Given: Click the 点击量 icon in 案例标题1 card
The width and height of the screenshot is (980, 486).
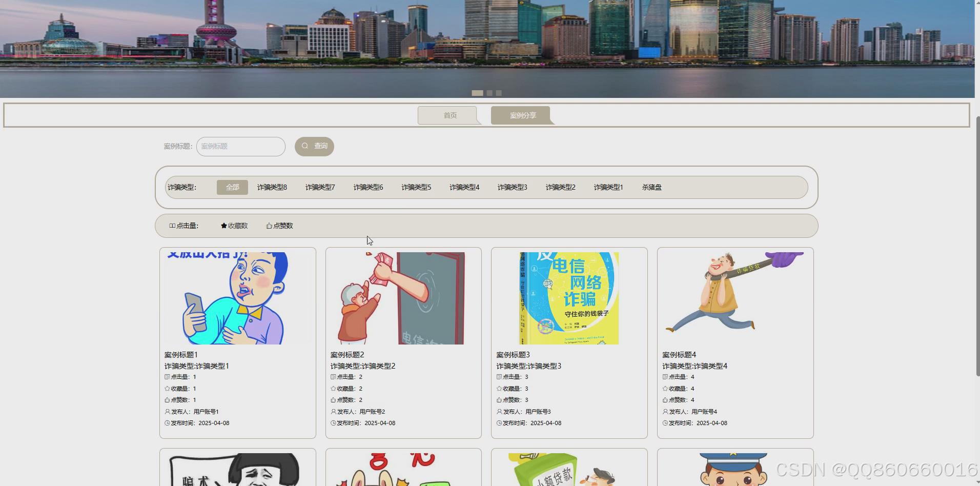Looking at the screenshot, I should [x=167, y=377].
